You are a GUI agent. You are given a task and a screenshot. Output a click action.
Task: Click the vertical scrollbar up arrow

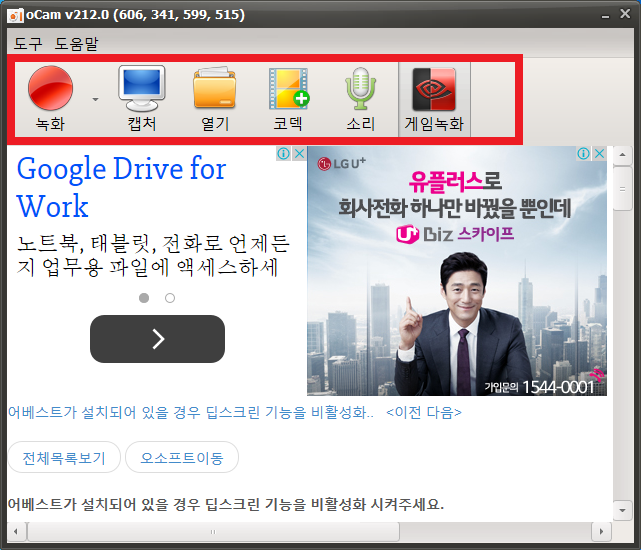click(623, 155)
